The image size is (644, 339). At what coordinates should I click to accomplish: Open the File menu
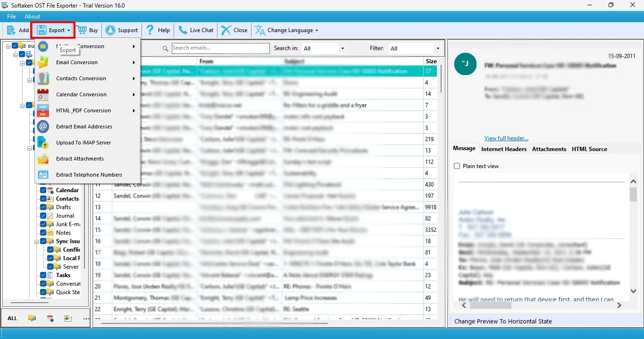11,17
